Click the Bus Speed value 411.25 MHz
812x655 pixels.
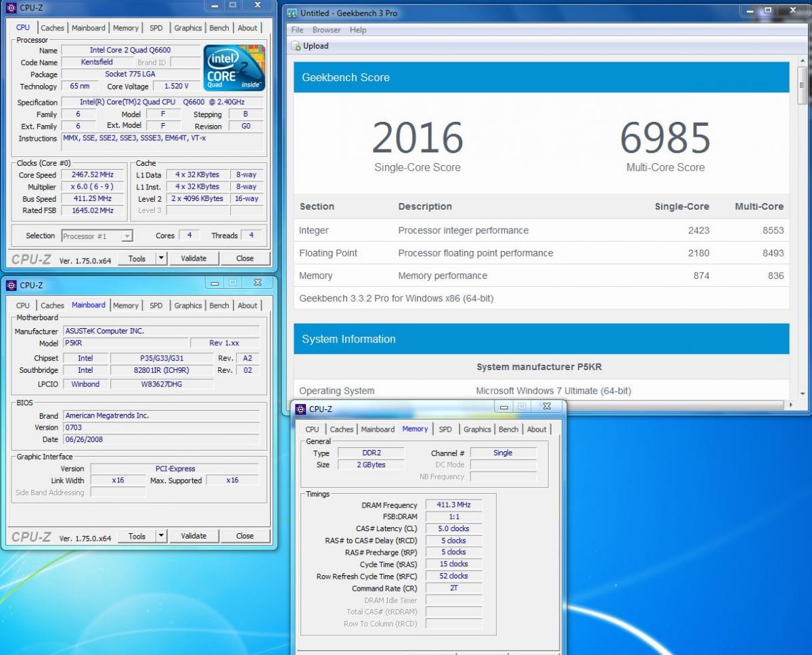click(93, 199)
